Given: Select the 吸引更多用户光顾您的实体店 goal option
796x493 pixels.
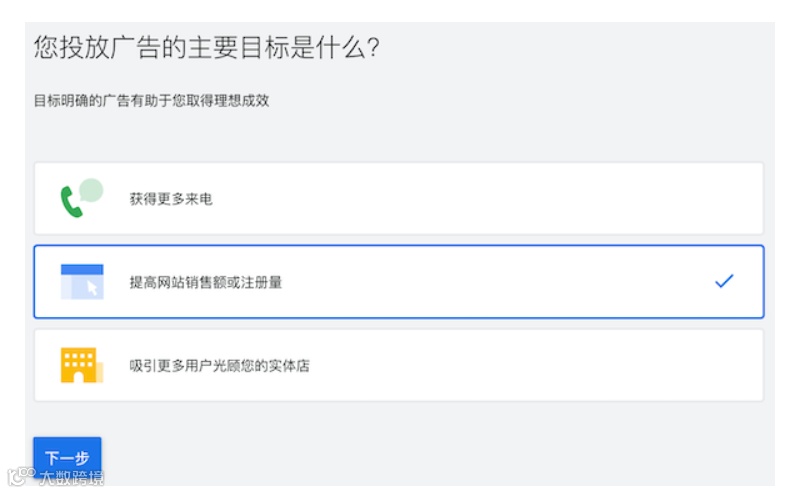Looking at the screenshot, I should (x=398, y=365).
